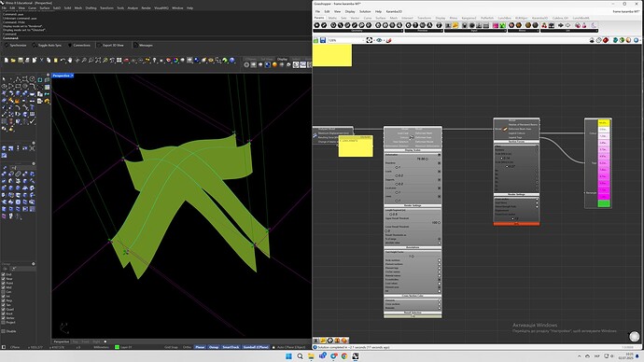Select the Display panel tab in Rhino

(282, 59)
